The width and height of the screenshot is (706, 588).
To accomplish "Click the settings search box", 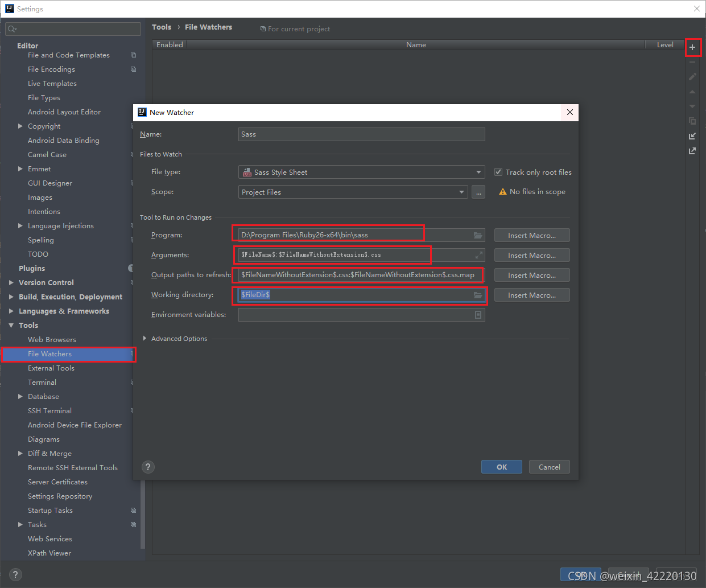I will [73, 28].
